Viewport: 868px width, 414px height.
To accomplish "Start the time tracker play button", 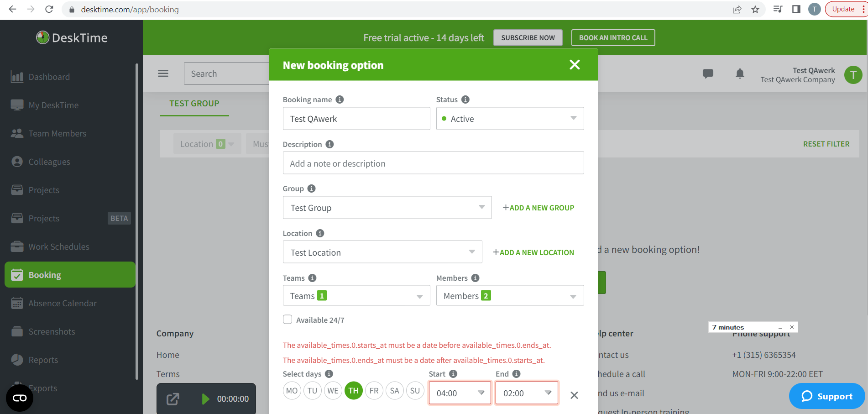I will 205,399.
